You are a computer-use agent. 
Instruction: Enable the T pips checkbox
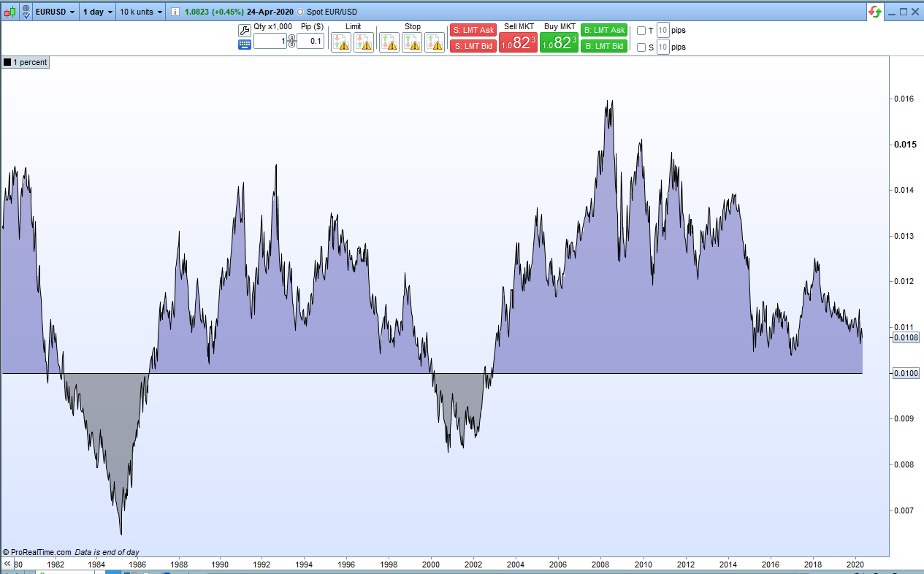[x=641, y=31]
